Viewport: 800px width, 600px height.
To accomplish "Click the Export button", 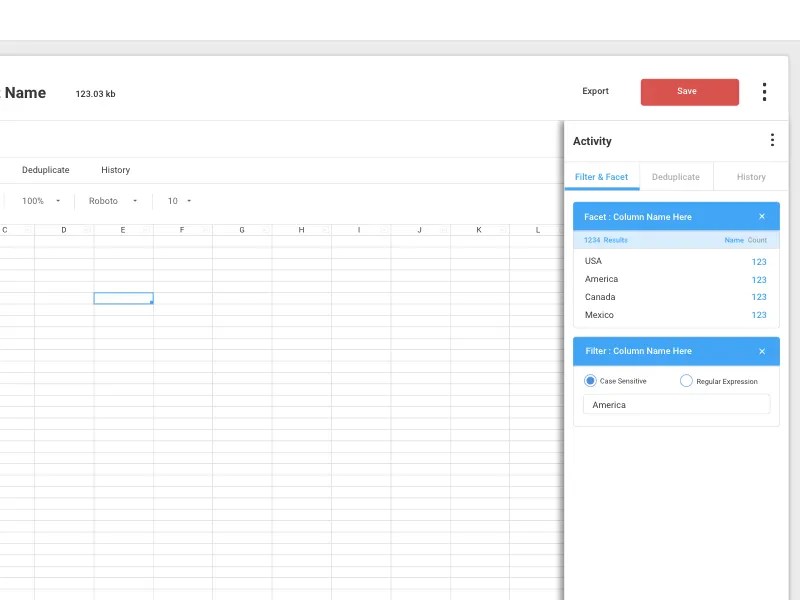I will [x=595, y=91].
